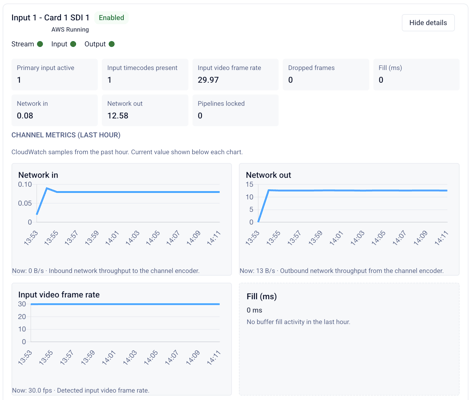Click the Input video frame rate 29.97 card
Image resolution: width=472 pixels, height=400 pixels.
coord(235,75)
